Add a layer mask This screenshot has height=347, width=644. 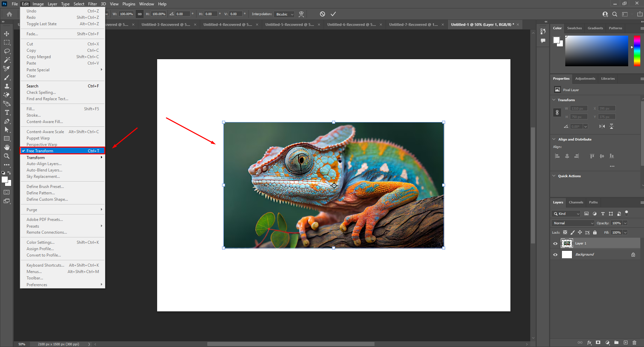pos(598,343)
